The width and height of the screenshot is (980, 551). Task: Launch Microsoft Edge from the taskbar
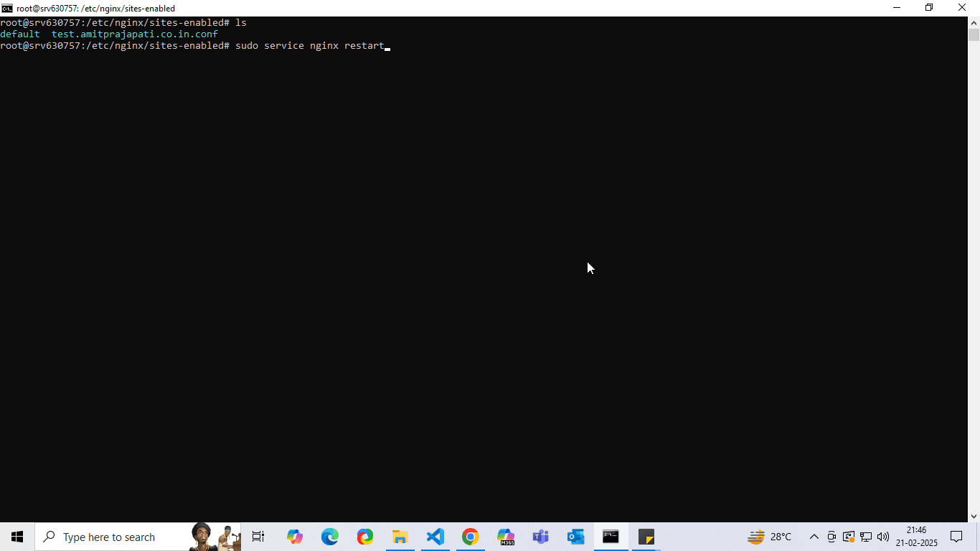click(x=329, y=537)
